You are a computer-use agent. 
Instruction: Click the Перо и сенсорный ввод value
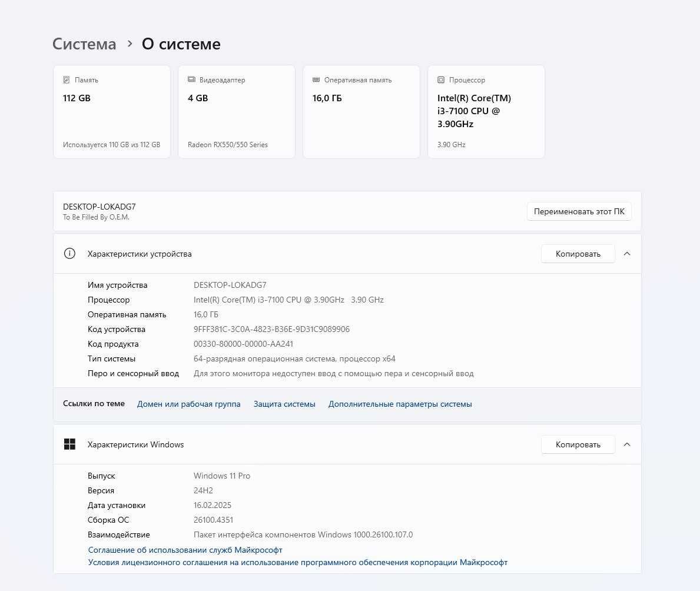point(333,373)
